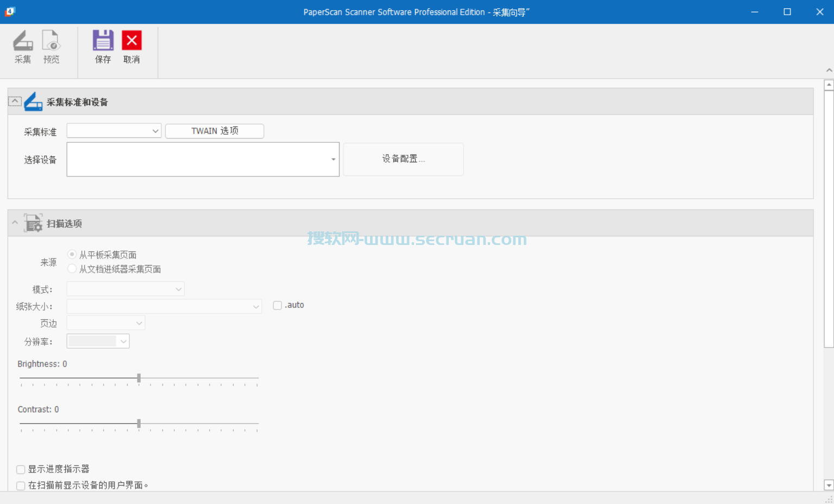Minimize the PaperScan window
The image size is (834, 504).
pos(755,12)
